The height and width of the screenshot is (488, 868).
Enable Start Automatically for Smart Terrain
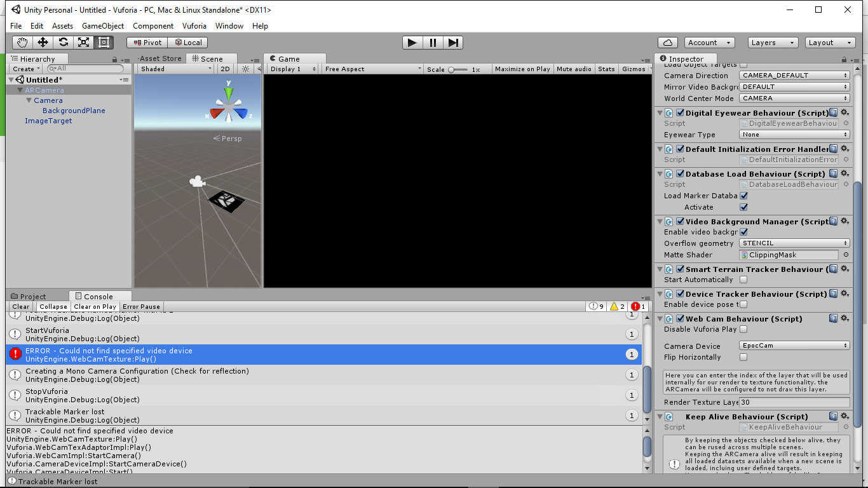[743, 280]
